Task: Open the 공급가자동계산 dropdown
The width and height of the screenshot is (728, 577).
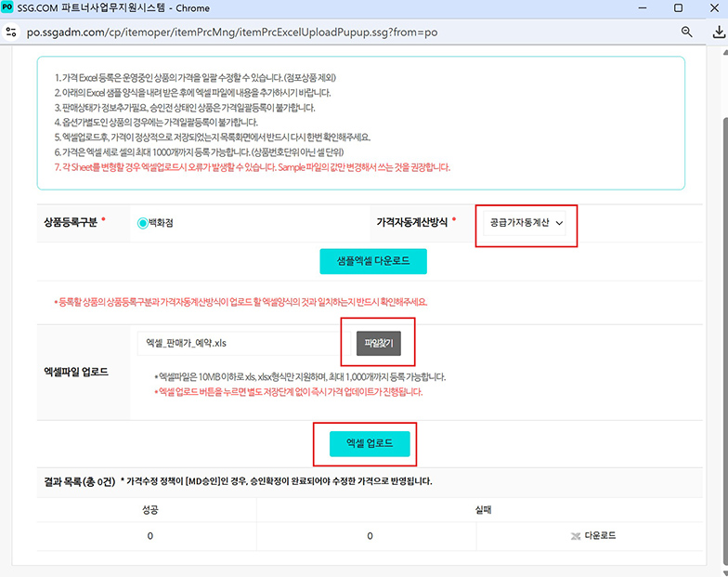Action: click(526, 223)
